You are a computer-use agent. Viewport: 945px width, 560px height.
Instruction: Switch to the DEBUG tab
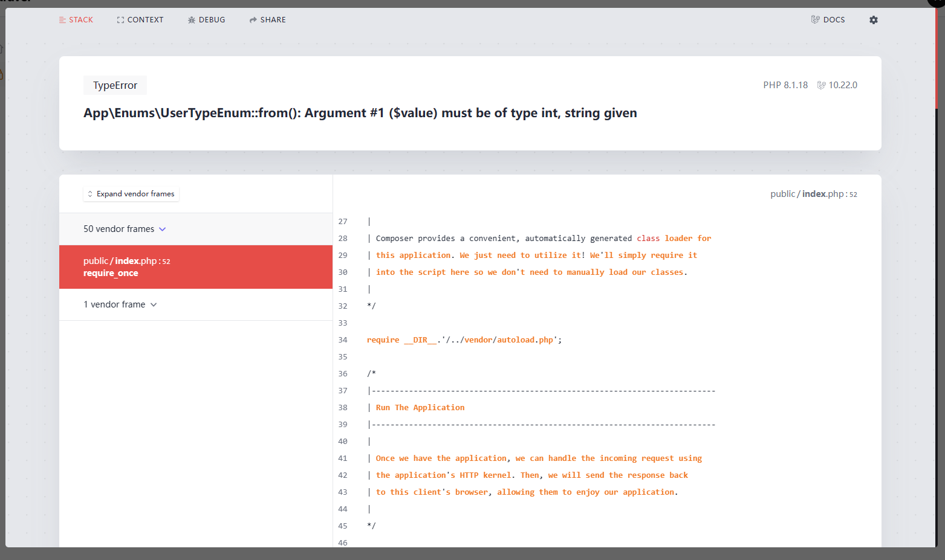[x=210, y=19]
